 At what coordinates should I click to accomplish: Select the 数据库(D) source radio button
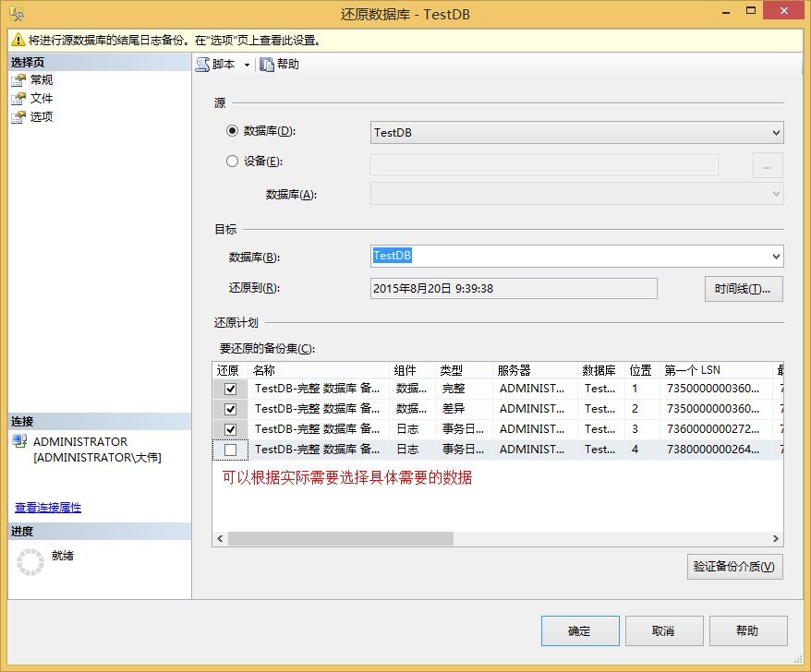tap(232, 131)
